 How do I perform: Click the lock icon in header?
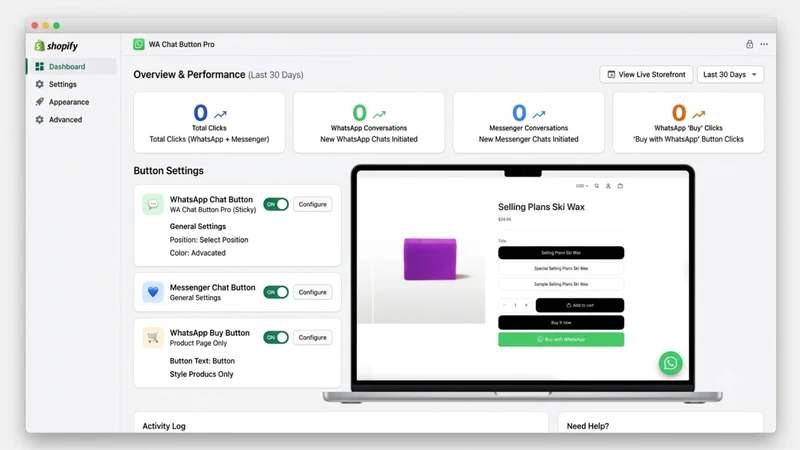(749, 44)
